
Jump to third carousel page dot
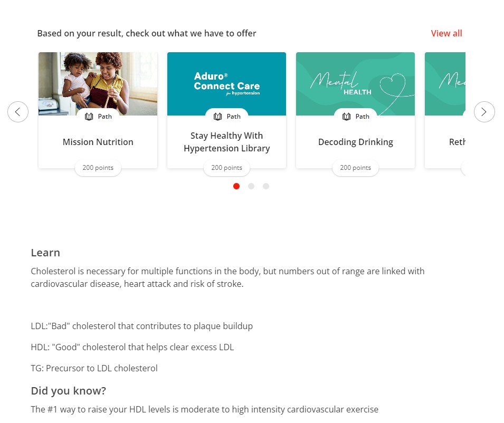point(266,186)
